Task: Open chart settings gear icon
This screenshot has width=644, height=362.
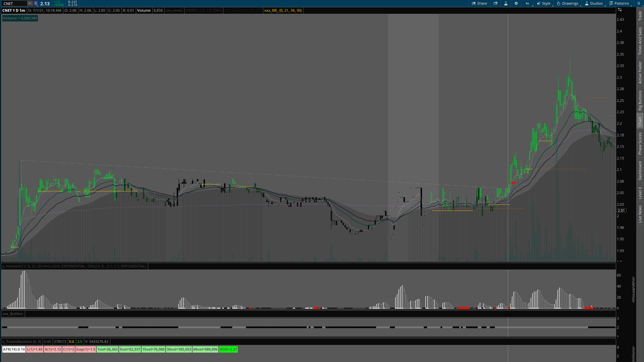Action: click(x=516, y=3)
